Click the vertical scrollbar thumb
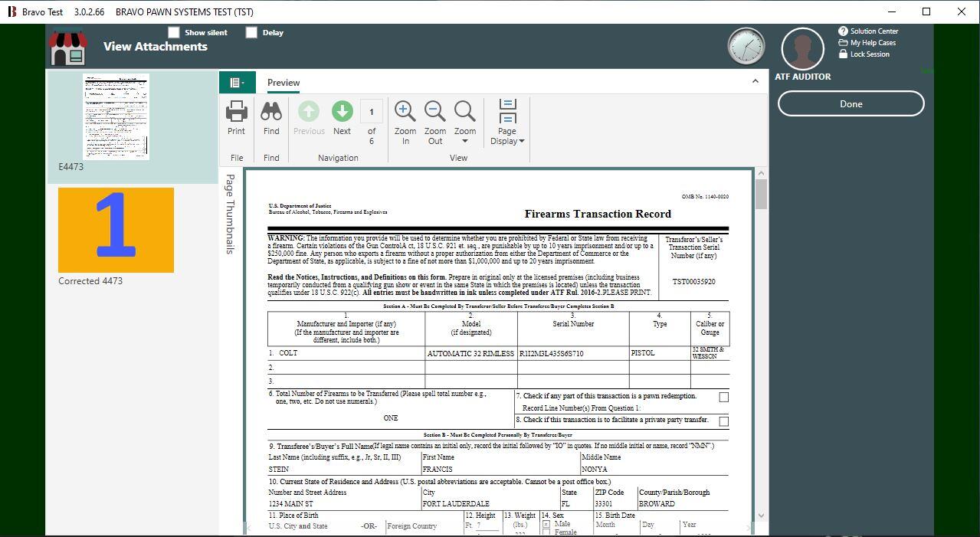 click(x=761, y=189)
